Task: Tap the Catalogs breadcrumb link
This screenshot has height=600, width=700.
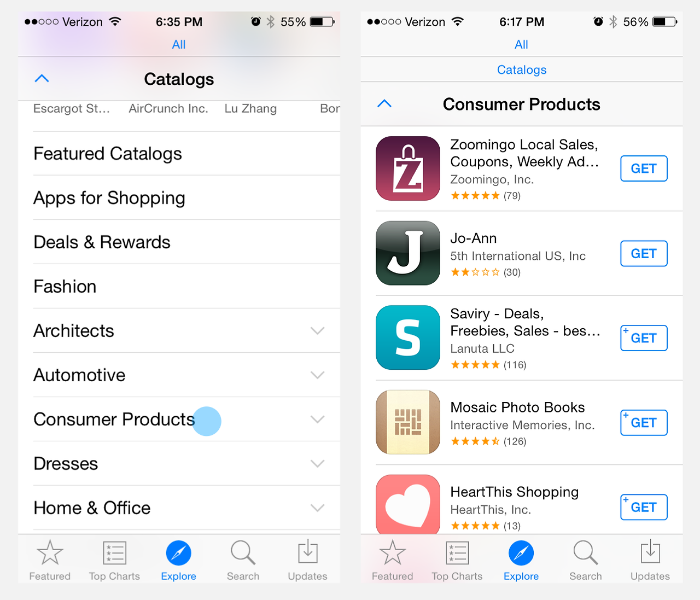Action: 522,70
